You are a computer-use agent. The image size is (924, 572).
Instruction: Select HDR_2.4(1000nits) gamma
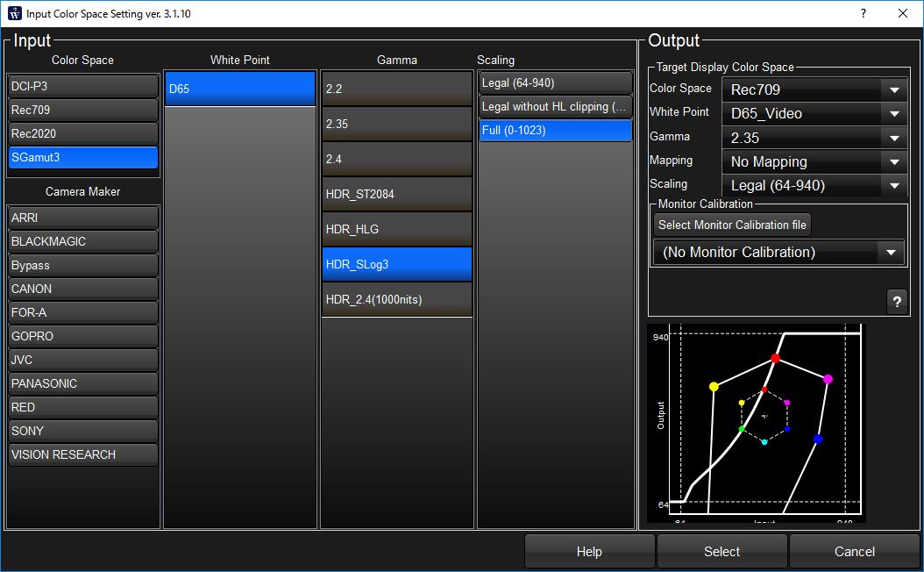click(396, 299)
